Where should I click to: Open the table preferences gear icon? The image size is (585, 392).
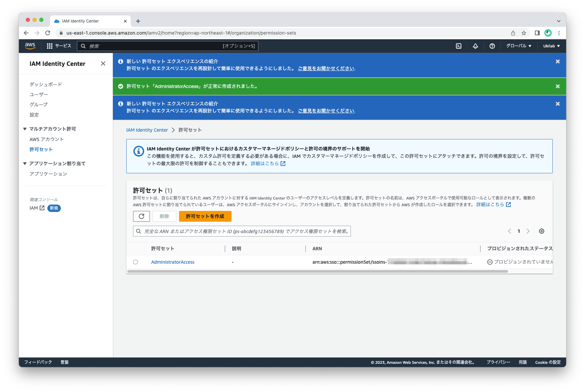pos(542,231)
